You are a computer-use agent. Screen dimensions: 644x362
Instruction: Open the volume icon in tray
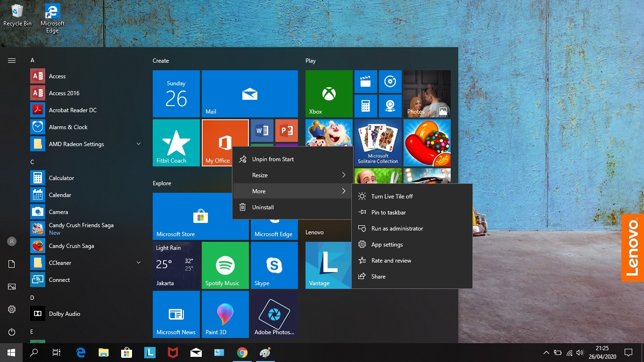(580, 353)
